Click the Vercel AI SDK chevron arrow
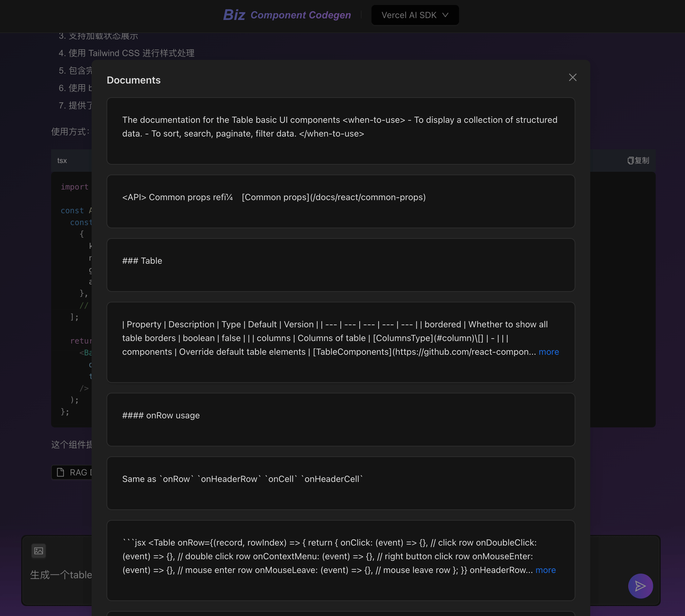Viewport: 685px width, 616px height. point(446,15)
